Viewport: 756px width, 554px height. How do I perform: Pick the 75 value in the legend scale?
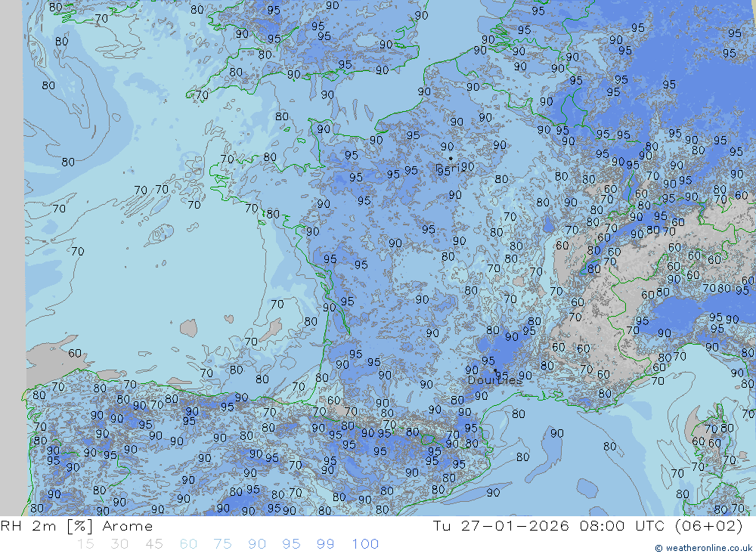(223, 544)
